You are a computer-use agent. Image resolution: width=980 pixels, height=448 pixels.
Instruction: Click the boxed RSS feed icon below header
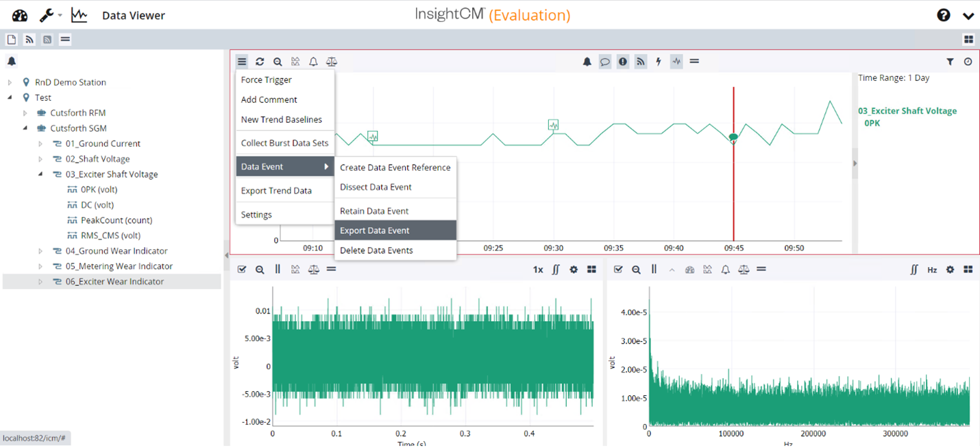tap(47, 40)
